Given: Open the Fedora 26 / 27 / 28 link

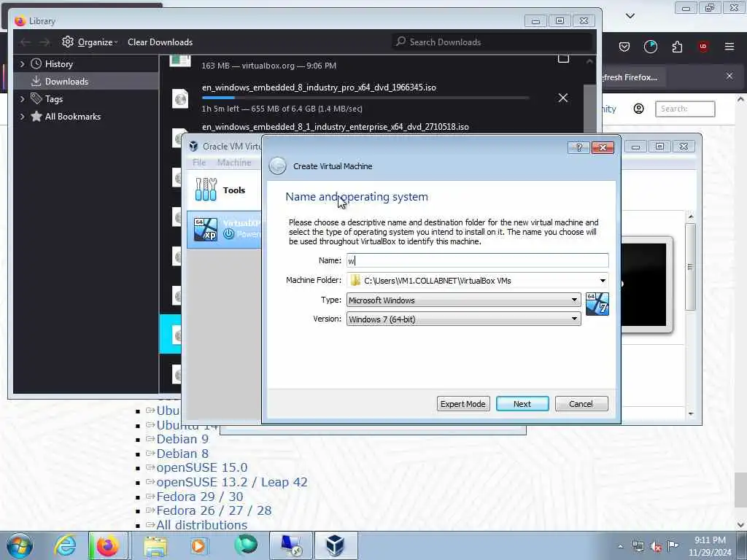Looking at the screenshot, I should coord(214,510).
